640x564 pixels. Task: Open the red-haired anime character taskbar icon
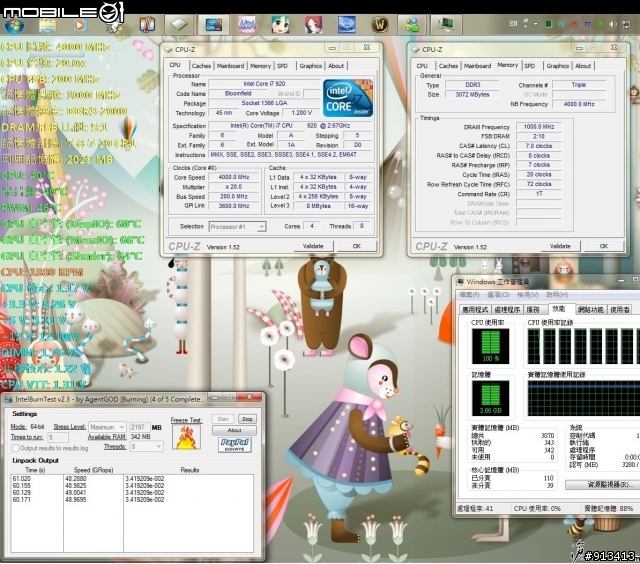click(313, 25)
